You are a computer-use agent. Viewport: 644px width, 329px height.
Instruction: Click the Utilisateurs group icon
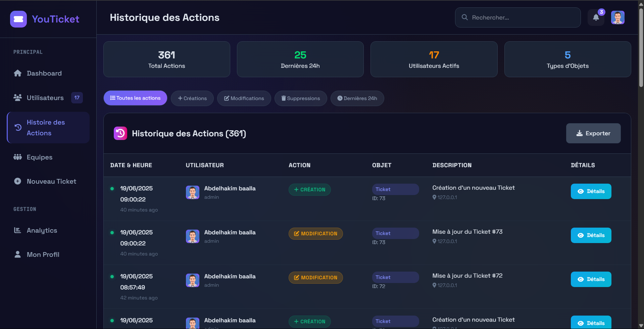(18, 98)
